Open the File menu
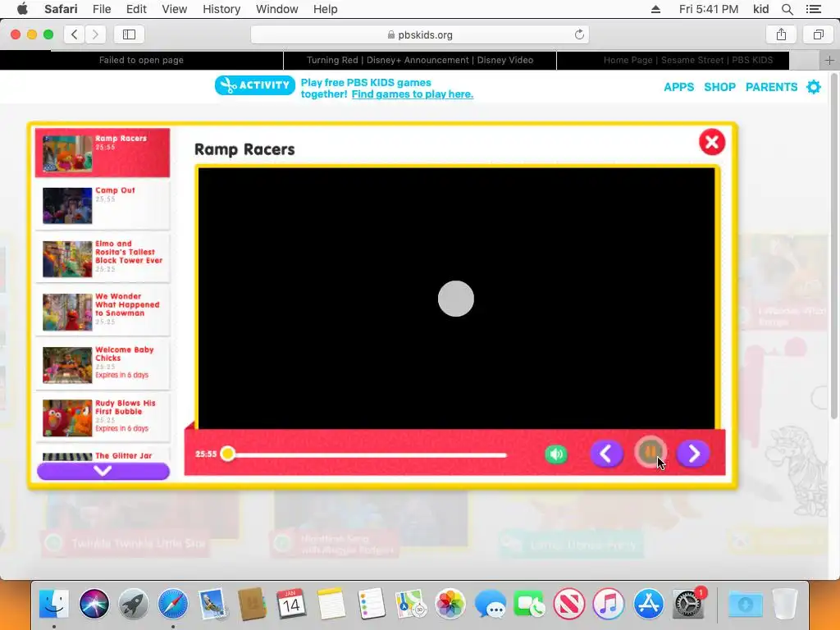This screenshot has height=630, width=840. (x=101, y=9)
